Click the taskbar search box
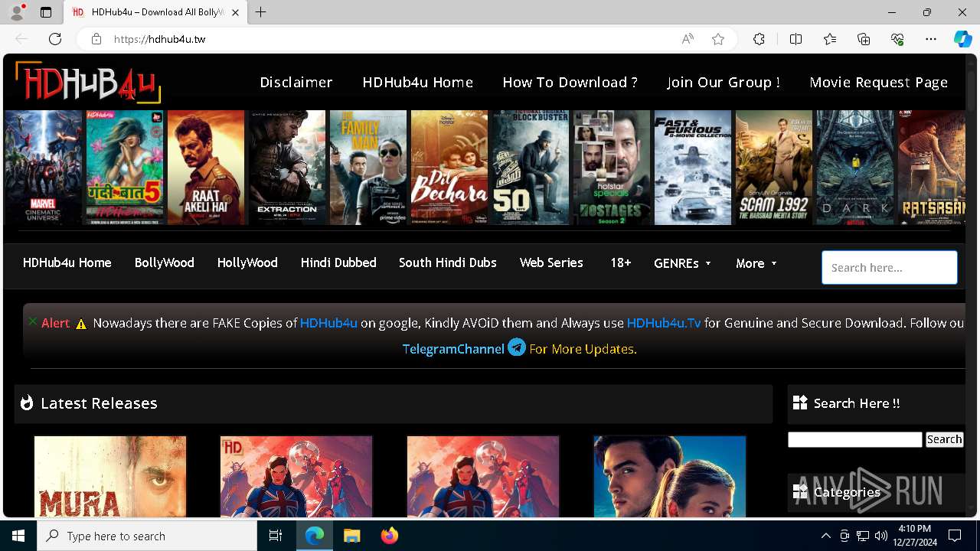980x551 pixels. coord(147,536)
